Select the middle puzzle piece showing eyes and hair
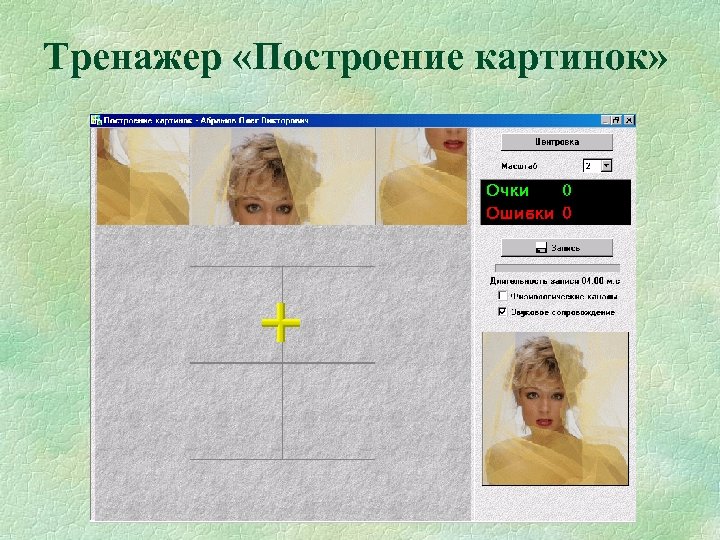Image resolution: width=720 pixels, height=540 pixels. coord(282,176)
